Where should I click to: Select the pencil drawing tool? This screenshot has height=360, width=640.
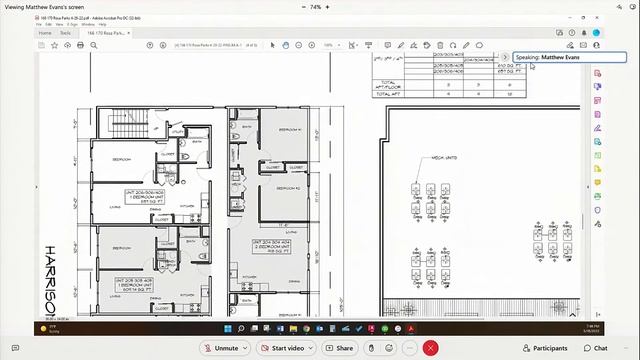coord(466,45)
